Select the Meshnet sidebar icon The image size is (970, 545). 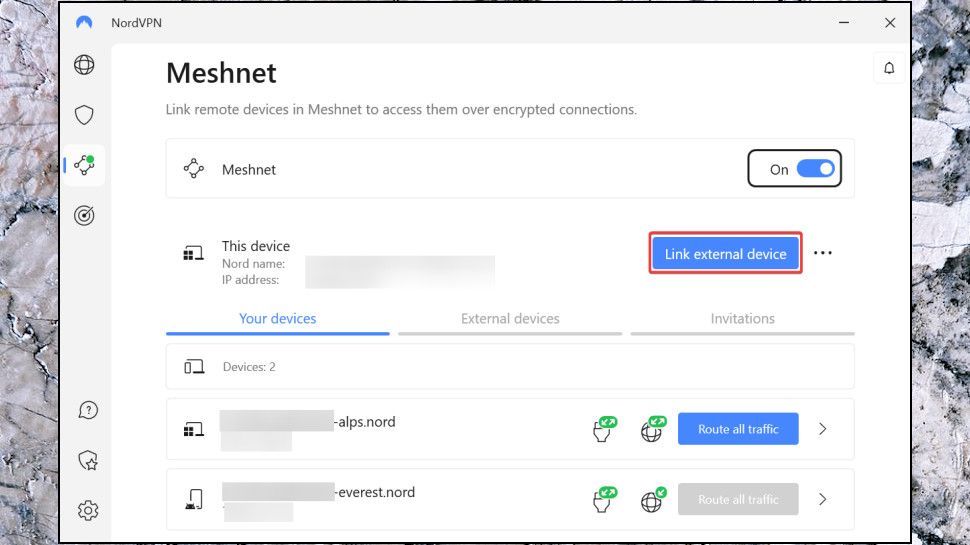85,165
